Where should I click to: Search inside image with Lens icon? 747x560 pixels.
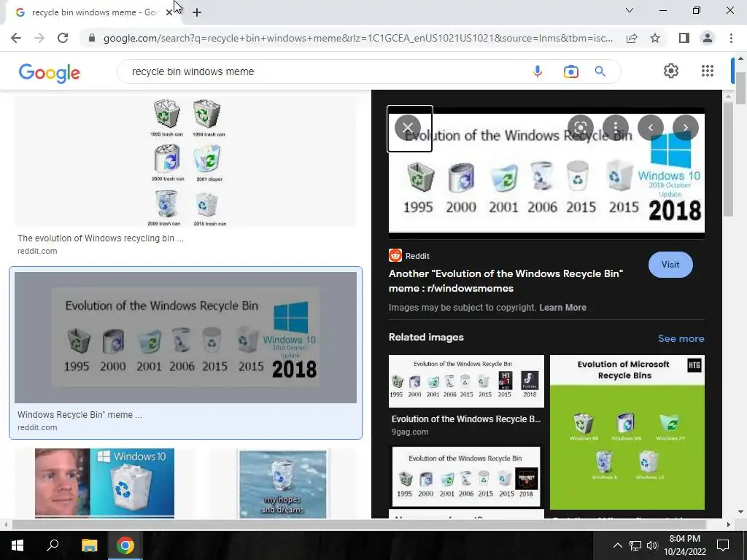coord(580,128)
